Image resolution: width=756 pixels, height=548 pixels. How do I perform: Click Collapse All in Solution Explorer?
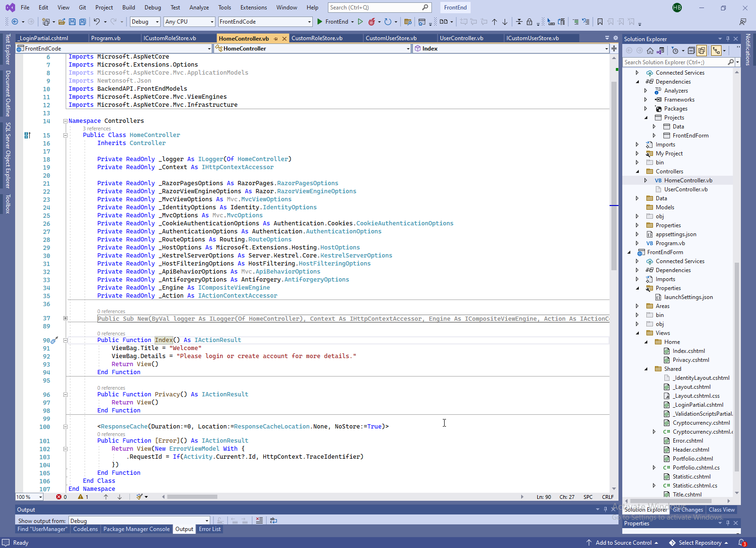point(691,51)
